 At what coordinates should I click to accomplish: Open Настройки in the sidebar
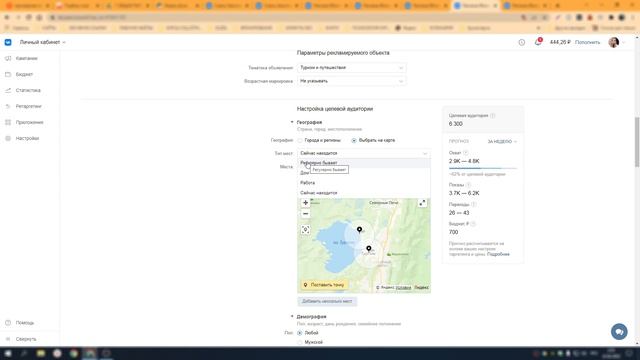tap(27, 138)
